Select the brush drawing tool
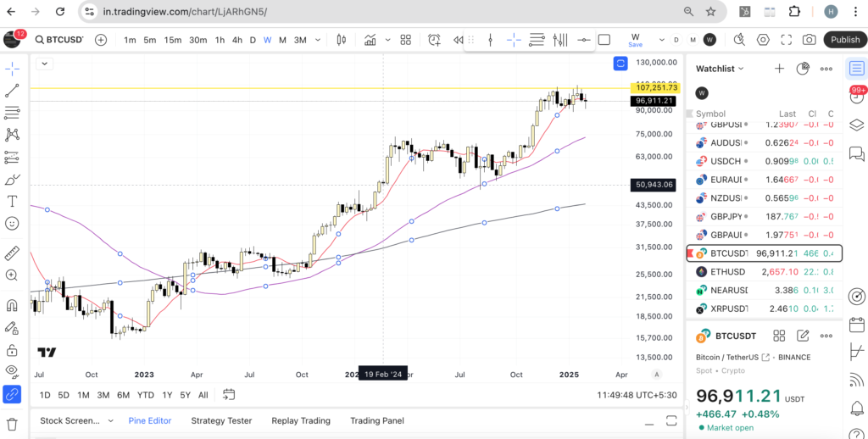The width and height of the screenshot is (868, 439). click(12, 180)
